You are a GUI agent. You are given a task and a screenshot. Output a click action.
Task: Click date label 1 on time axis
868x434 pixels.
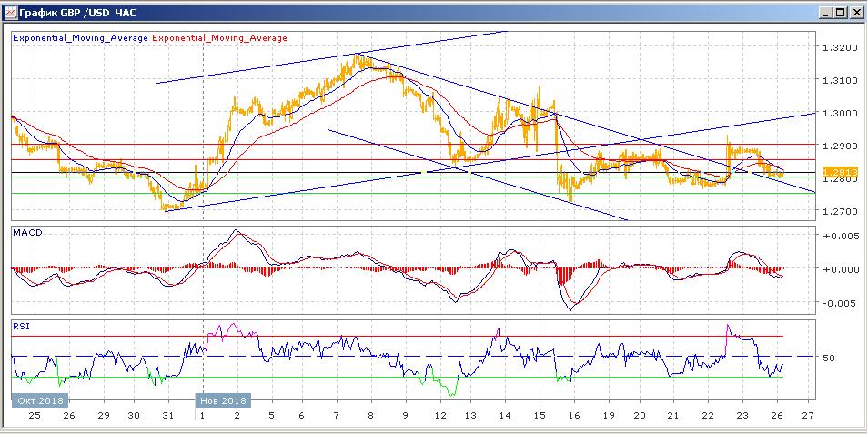pyautogui.click(x=203, y=415)
